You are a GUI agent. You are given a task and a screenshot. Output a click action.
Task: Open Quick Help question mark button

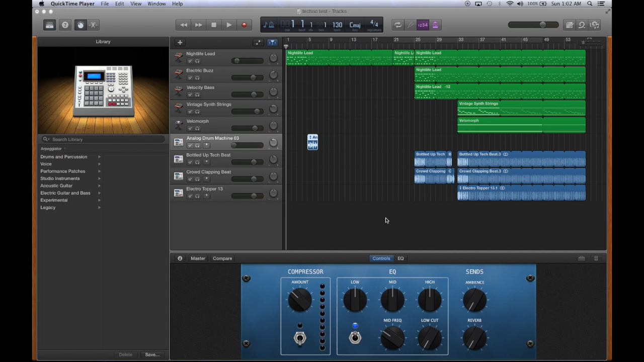coord(65,25)
